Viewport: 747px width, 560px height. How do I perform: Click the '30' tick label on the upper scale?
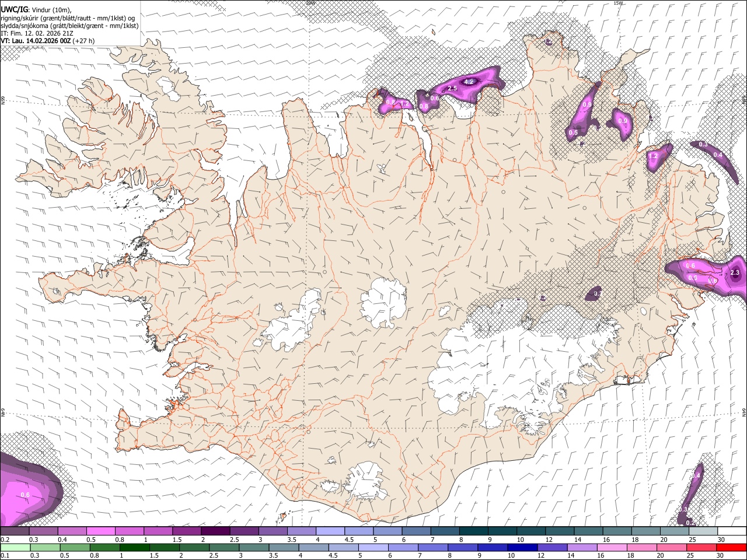(x=721, y=540)
